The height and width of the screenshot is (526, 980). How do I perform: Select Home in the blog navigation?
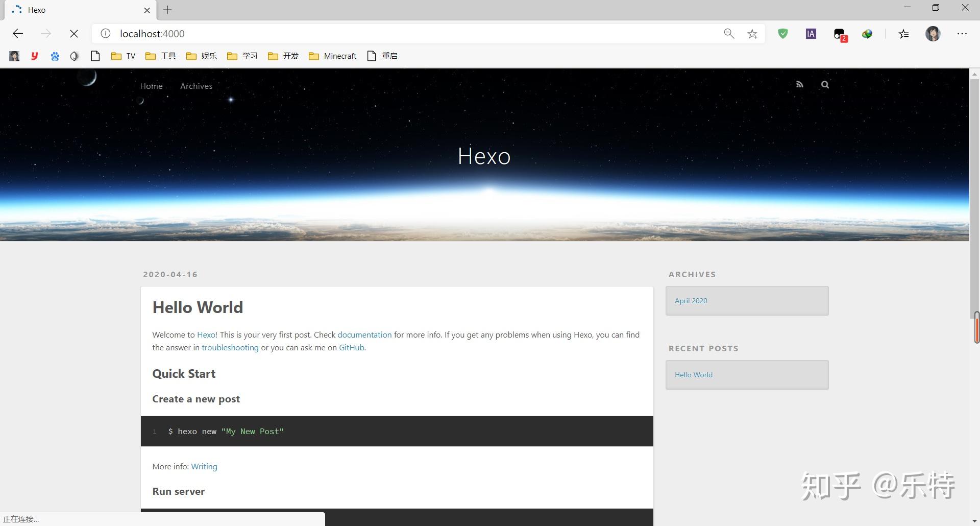pos(151,86)
